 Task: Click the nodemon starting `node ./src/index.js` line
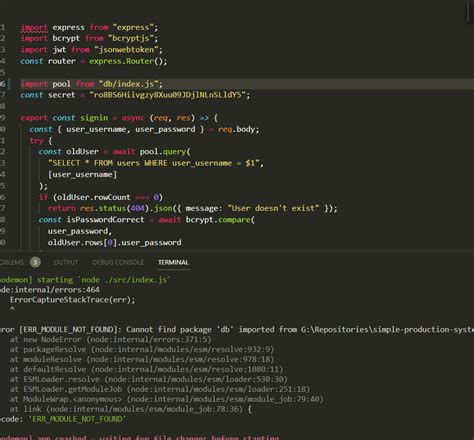[85, 280]
